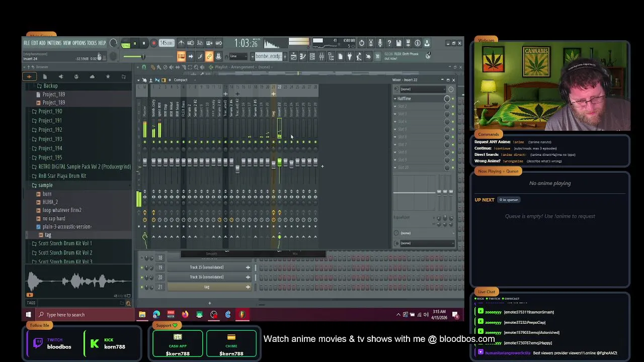Click the Master track volume fader
644x362 pixels.
(x=145, y=162)
